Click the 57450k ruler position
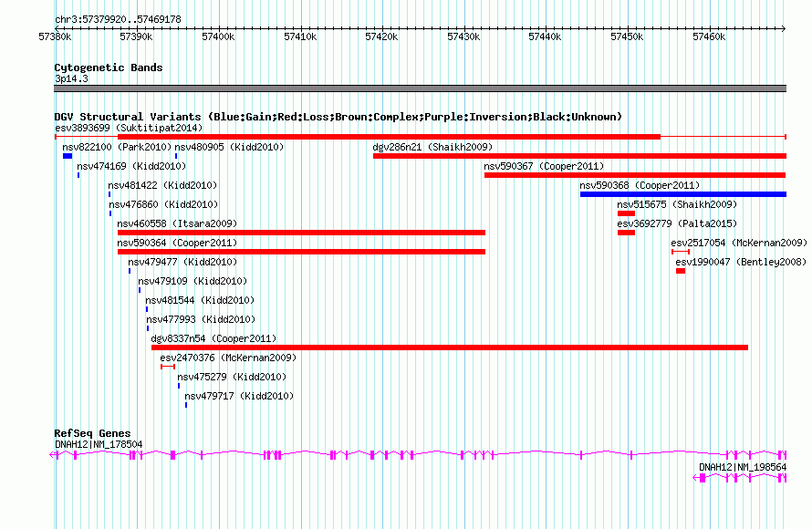This screenshot has height=529, width=812. coord(627,36)
